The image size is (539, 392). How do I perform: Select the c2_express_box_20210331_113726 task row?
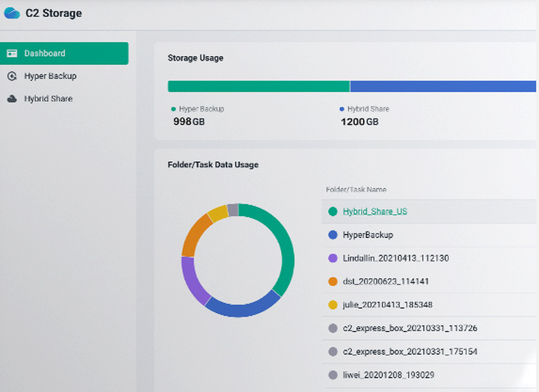[x=429, y=328]
